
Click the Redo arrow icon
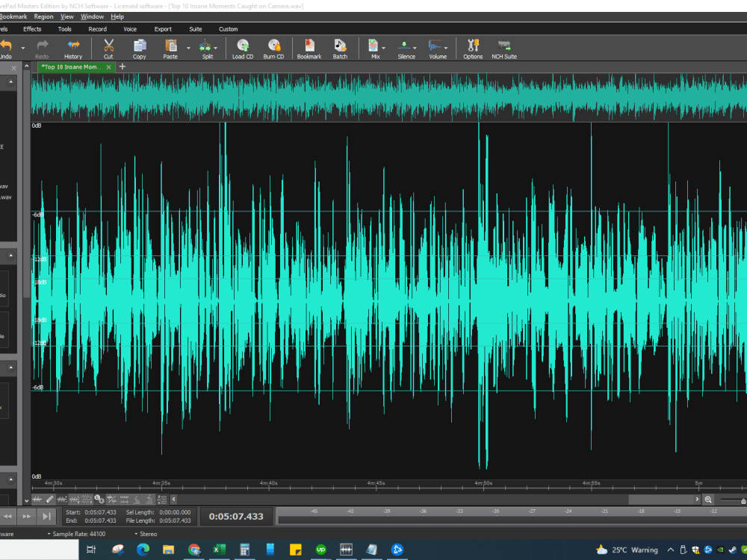pos(43,46)
